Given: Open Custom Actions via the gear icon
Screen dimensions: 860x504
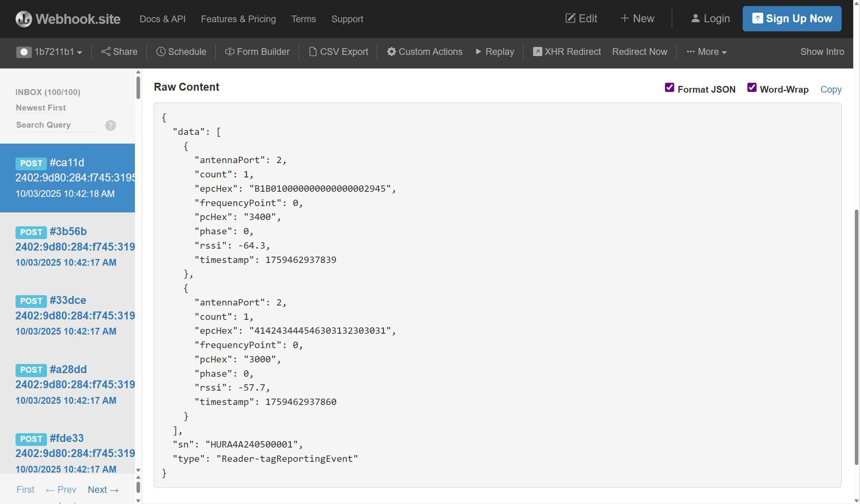Looking at the screenshot, I should point(392,52).
